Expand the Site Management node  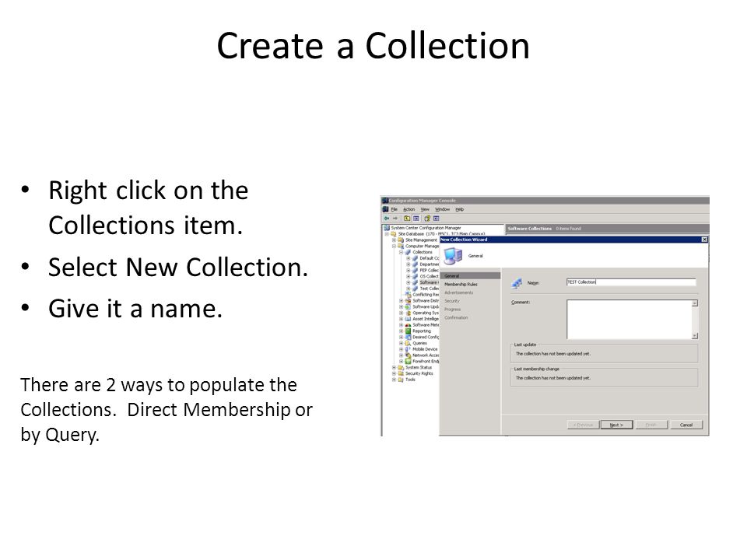394,240
